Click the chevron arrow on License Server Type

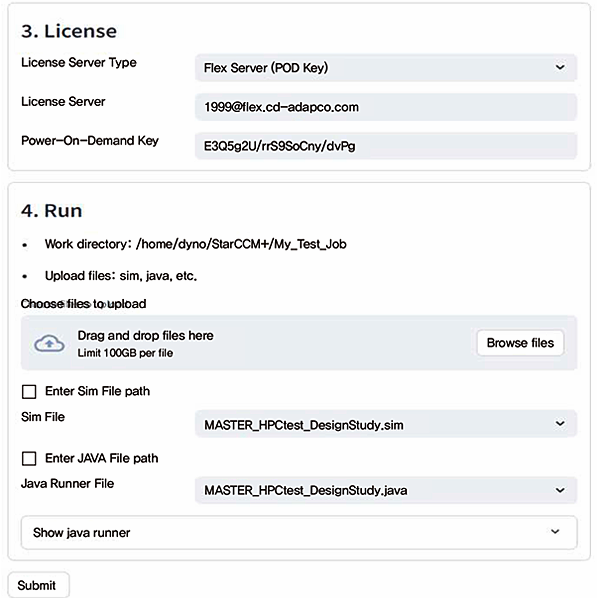559,68
